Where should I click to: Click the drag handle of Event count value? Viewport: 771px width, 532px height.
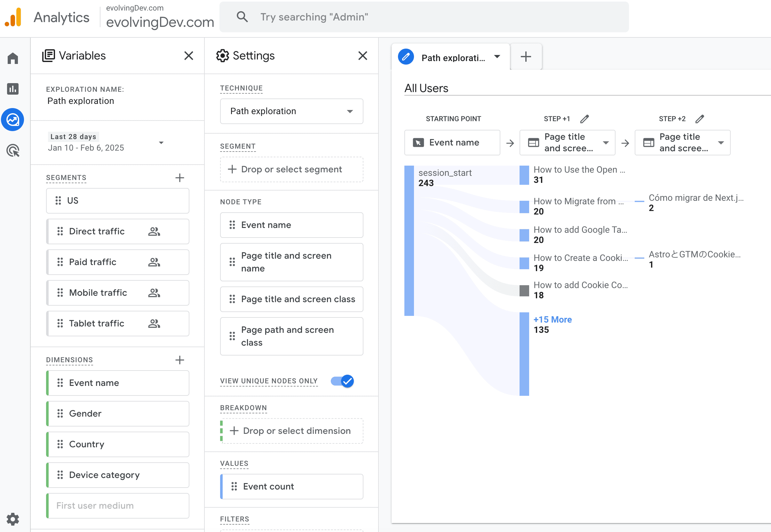point(234,486)
